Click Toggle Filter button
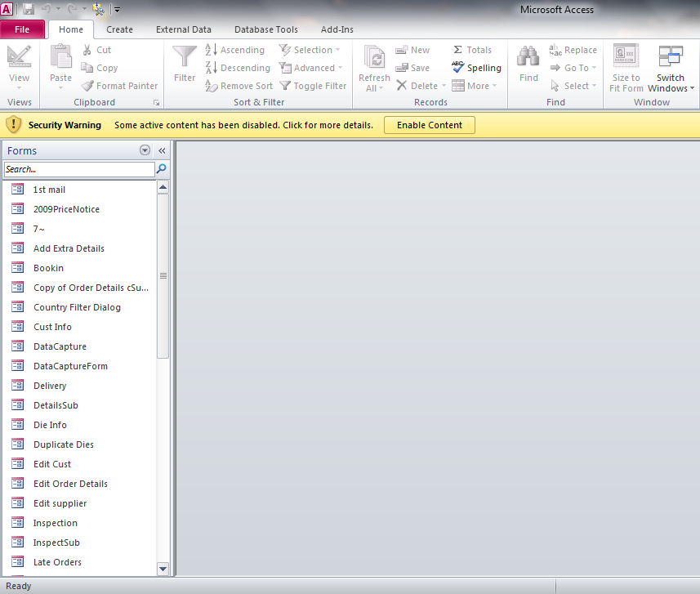 tap(313, 86)
